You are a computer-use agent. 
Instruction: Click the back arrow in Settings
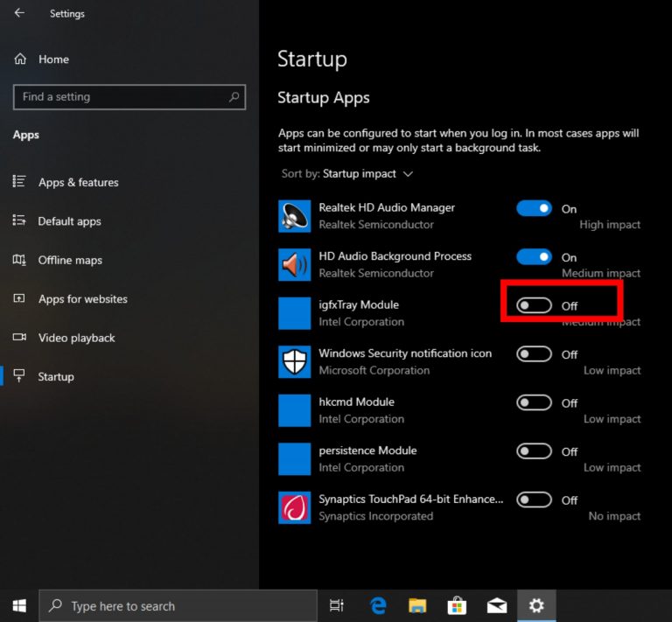19,13
